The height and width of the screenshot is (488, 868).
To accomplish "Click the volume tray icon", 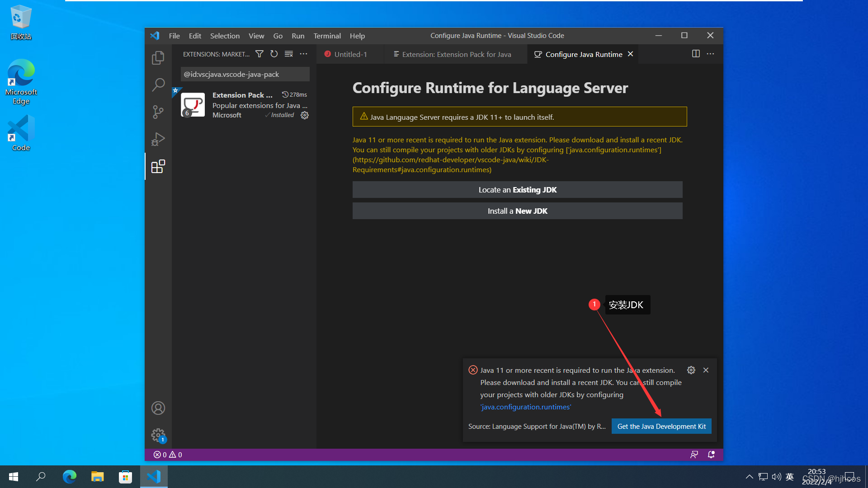I will click(777, 477).
